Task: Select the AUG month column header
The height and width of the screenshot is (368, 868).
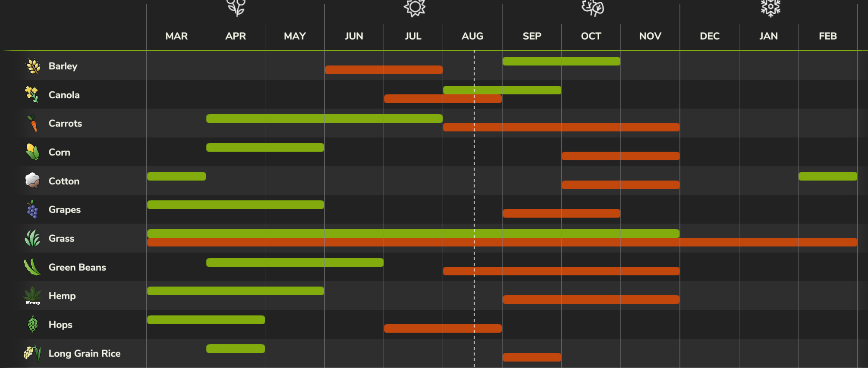Action: (472, 36)
